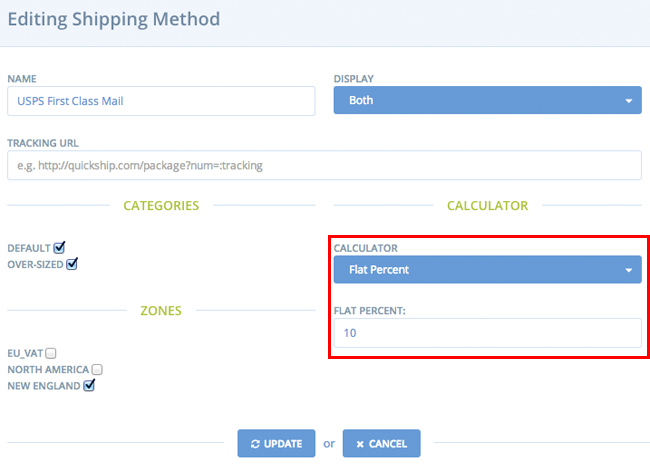Click the X icon on Cancel button
Screen dimensions: 650x471
click(x=360, y=444)
